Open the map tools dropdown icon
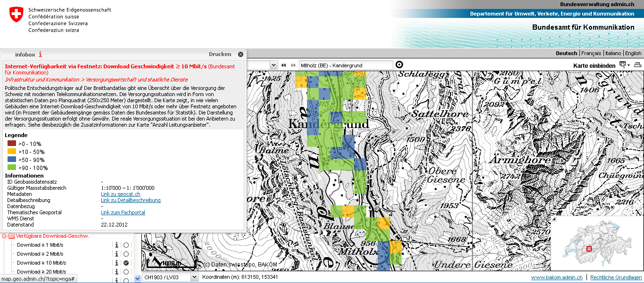The height and width of the screenshot is (283, 644). point(624,65)
